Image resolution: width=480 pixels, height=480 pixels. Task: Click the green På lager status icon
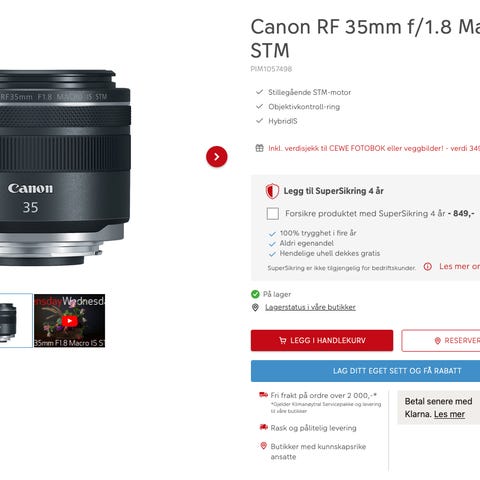(255, 294)
